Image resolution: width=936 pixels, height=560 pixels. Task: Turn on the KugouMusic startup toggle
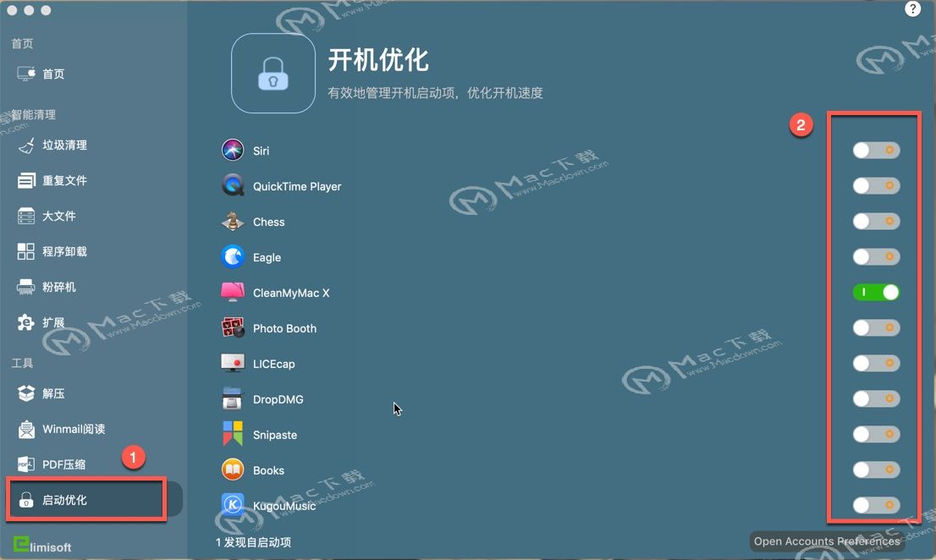[x=876, y=505]
